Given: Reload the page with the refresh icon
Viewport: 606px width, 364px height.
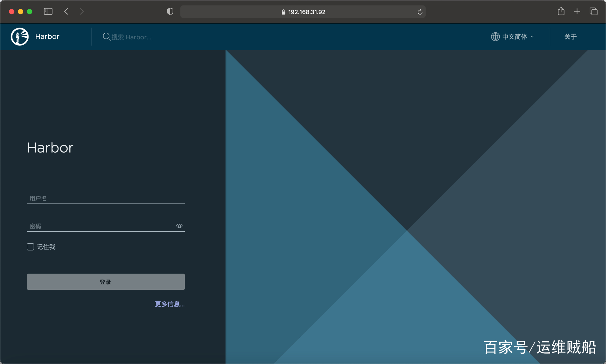Looking at the screenshot, I should (420, 12).
